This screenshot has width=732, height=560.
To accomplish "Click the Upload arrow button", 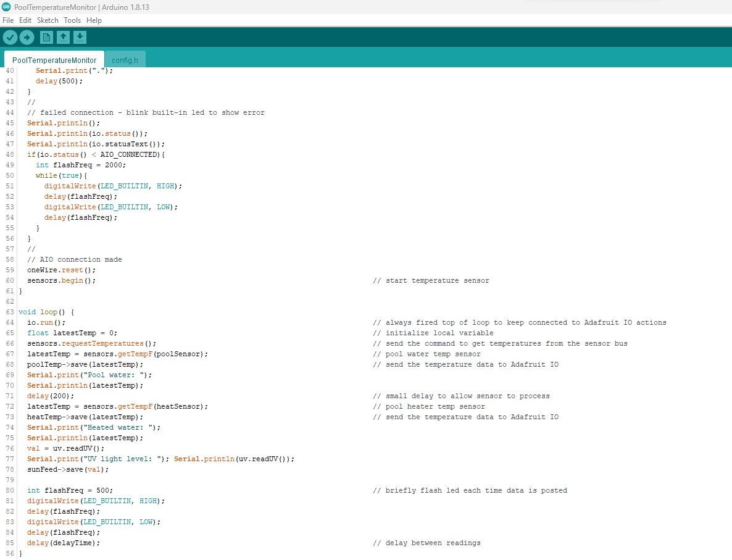I will [27, 38].
